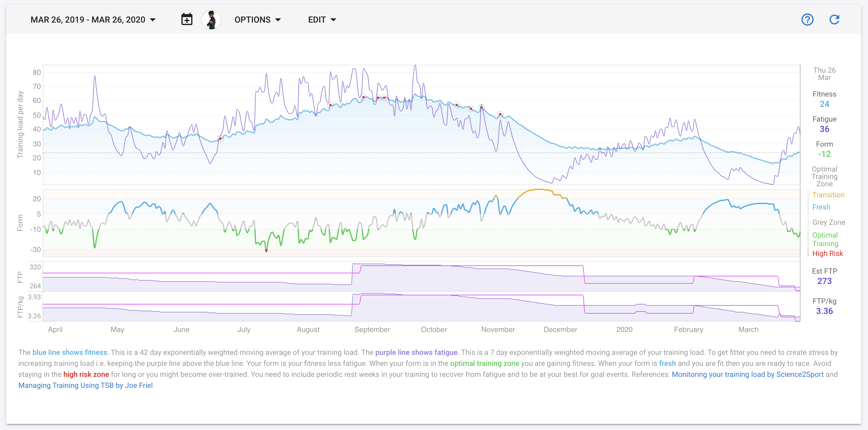
Task: Open the help question mark icon
Action: coord(807,20)
